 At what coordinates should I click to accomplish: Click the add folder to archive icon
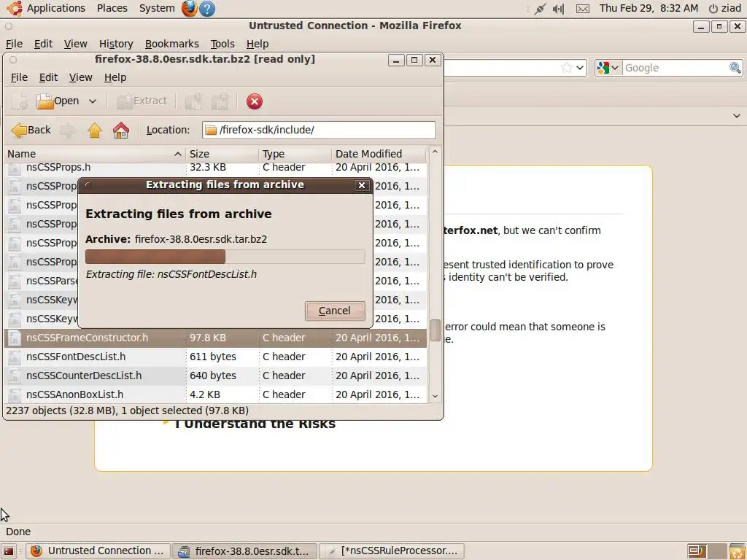(x=220, y=101)
